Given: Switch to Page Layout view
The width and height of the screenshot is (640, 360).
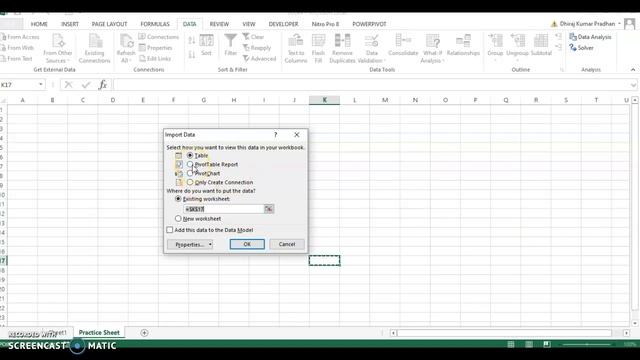Looking at the screenshot, I should pos(529,344).
